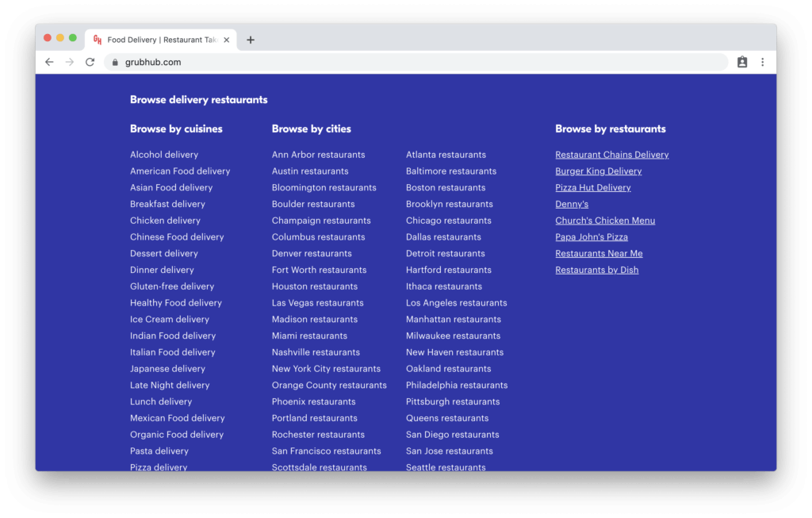Click Ice Cream delivery

point(170,320)
